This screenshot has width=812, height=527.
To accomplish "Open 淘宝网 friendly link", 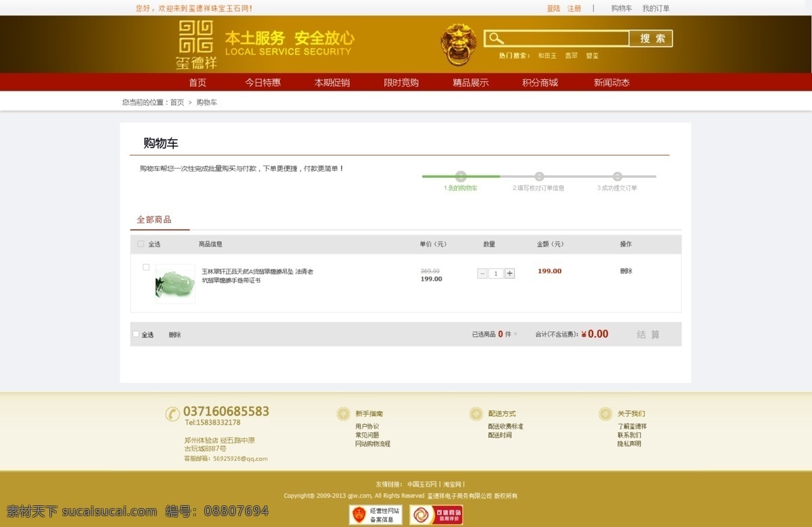I will [452, 484].
